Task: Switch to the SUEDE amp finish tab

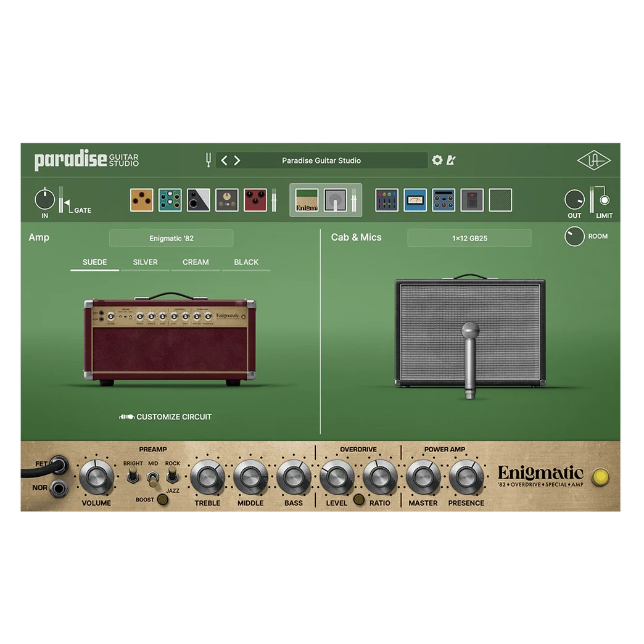Action: (94, 263)
